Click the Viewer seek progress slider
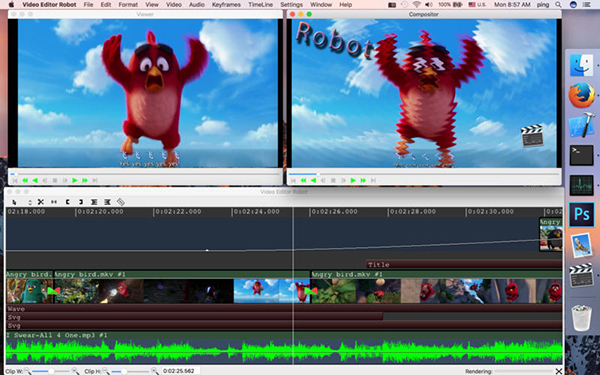Screen dimensions: 600x375 point(145,174)
